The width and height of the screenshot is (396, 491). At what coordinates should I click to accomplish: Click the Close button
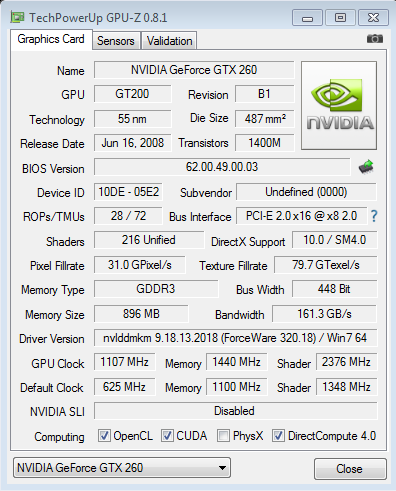350,469
